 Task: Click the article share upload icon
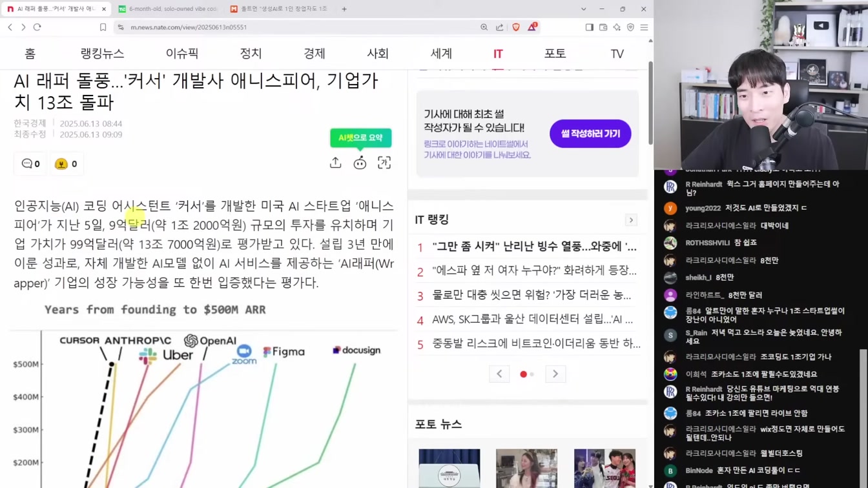335,163
